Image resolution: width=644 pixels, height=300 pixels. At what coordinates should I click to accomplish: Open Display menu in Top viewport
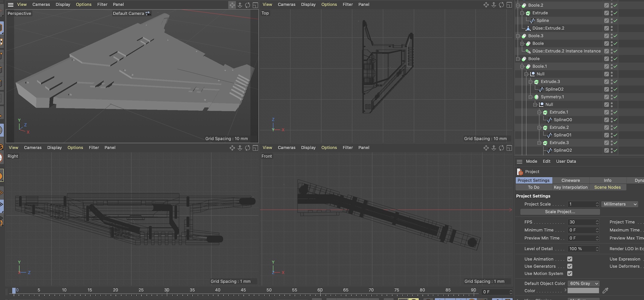tap(308, 5)
